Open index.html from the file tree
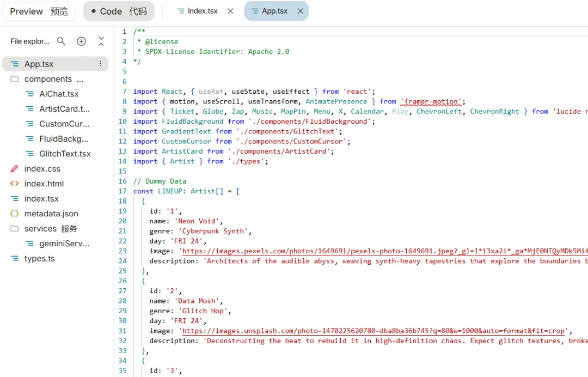The height and width of the screenshot is (377, 588). (x=37, y=184)
